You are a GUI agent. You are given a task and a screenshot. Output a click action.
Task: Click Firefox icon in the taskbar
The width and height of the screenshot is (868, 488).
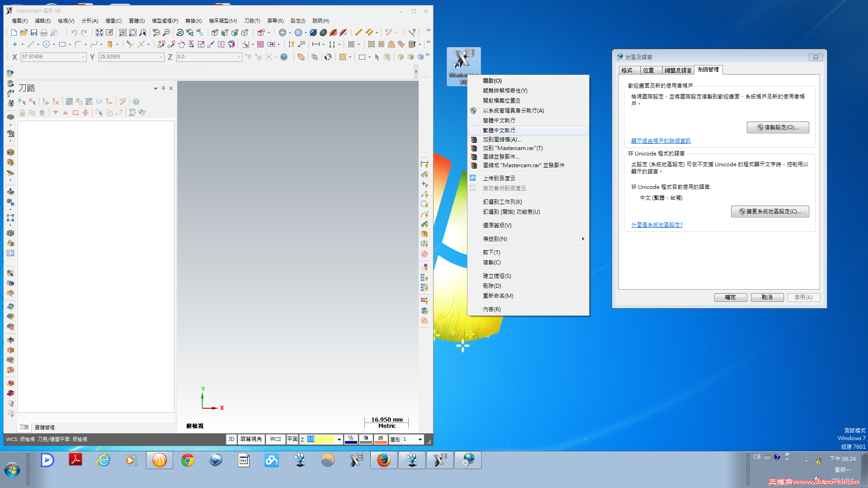[x=383, y=460]
